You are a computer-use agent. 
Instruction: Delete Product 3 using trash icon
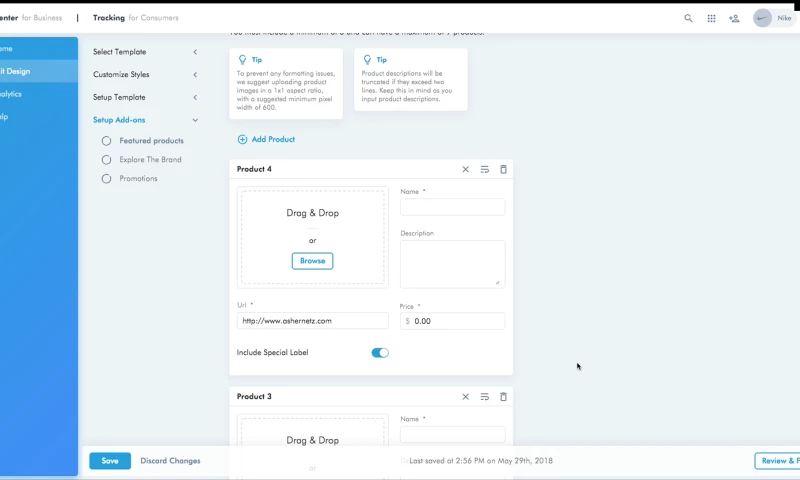(503, 396)
